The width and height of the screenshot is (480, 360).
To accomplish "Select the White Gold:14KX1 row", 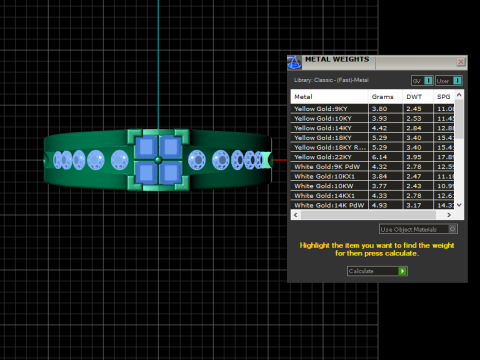I will point(372,196).
